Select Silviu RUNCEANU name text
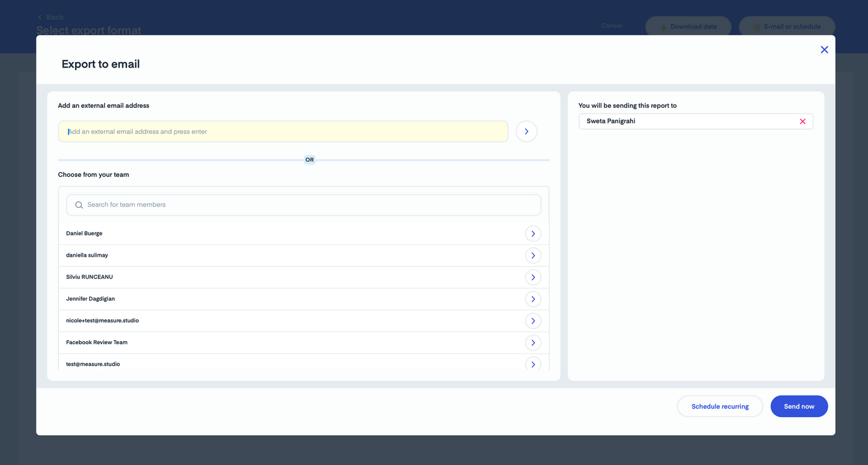Image resolution: width=868 pixels, height=465 pixels. pyautogui.click(x=89, y=277)
